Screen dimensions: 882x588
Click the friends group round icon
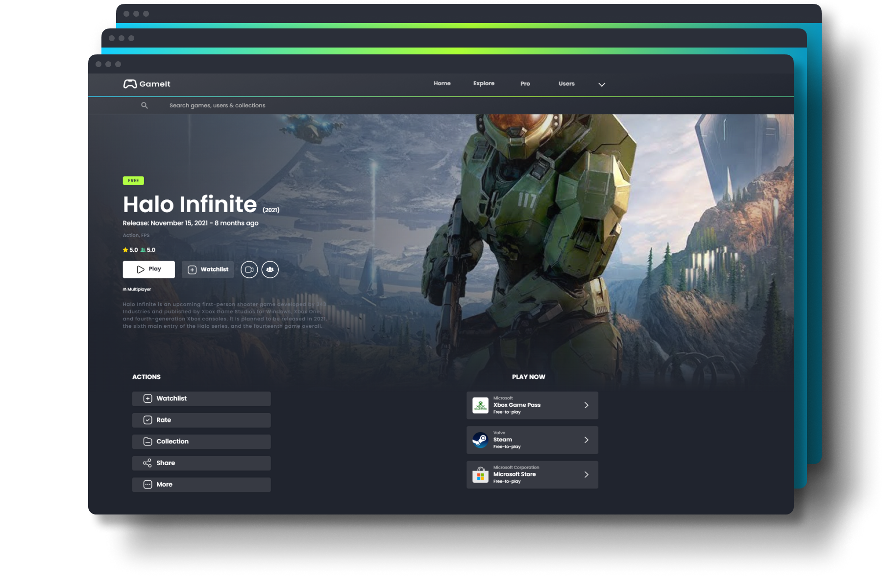270,269
